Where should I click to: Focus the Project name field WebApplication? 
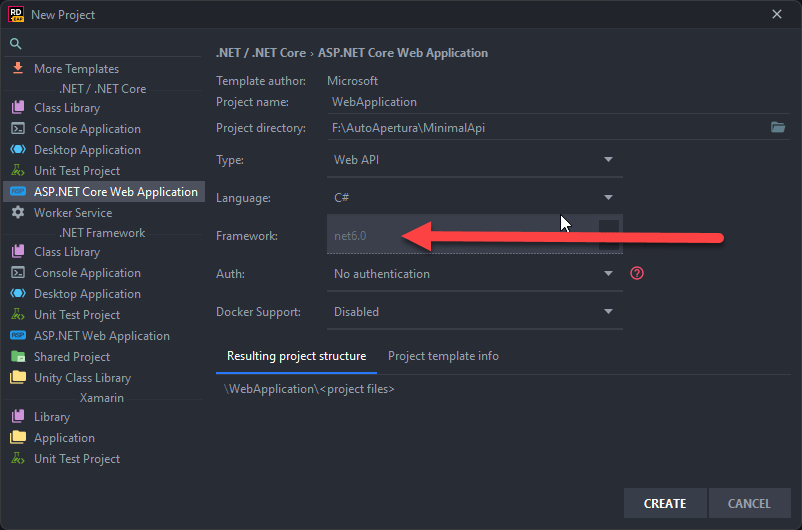click(x=559, y=102)
